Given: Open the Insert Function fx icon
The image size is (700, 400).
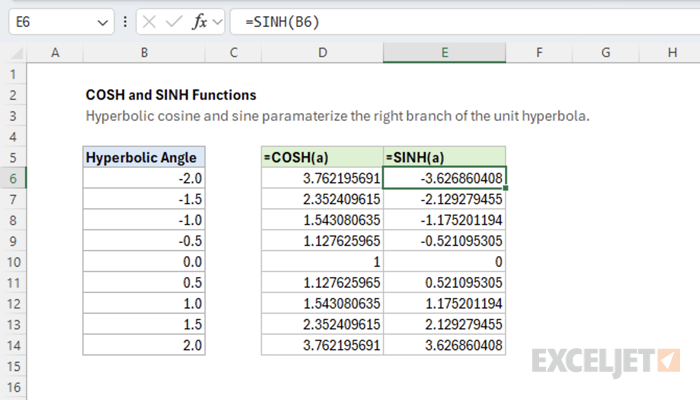Looking at the screenshot, I should [x=200, y=21].
